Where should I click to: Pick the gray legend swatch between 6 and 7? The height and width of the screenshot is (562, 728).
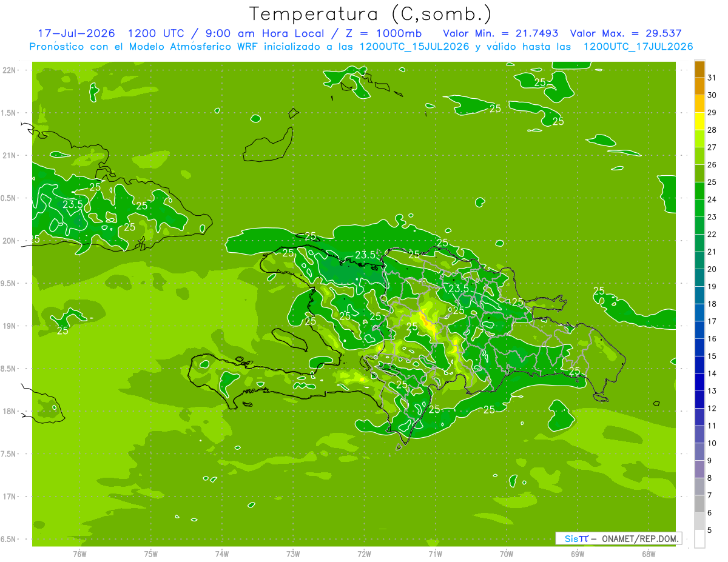pos(699,504)
